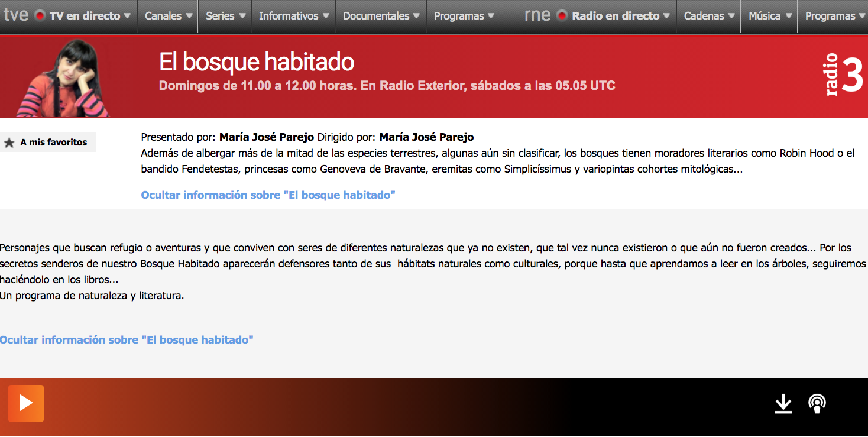The width and height of the screenshot is (868, 437).
Task: Expand the Canales dropdown menu
Action: 169,16
